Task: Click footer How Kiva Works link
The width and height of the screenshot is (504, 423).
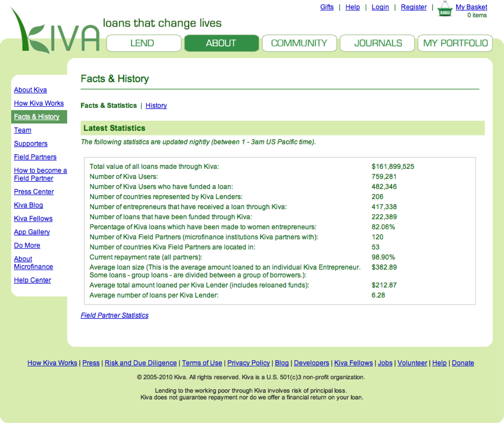Action: [x=52, y=363]
